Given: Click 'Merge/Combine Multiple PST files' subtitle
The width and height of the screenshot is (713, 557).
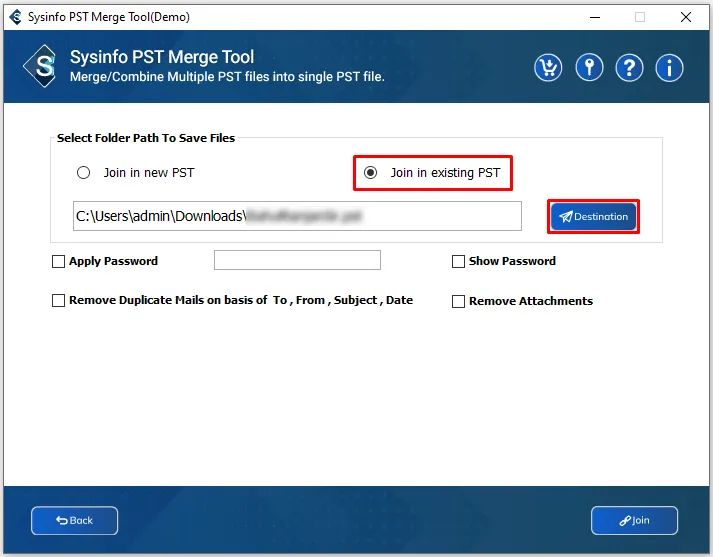Looking at the screenshot, I should tap(227, 76).
